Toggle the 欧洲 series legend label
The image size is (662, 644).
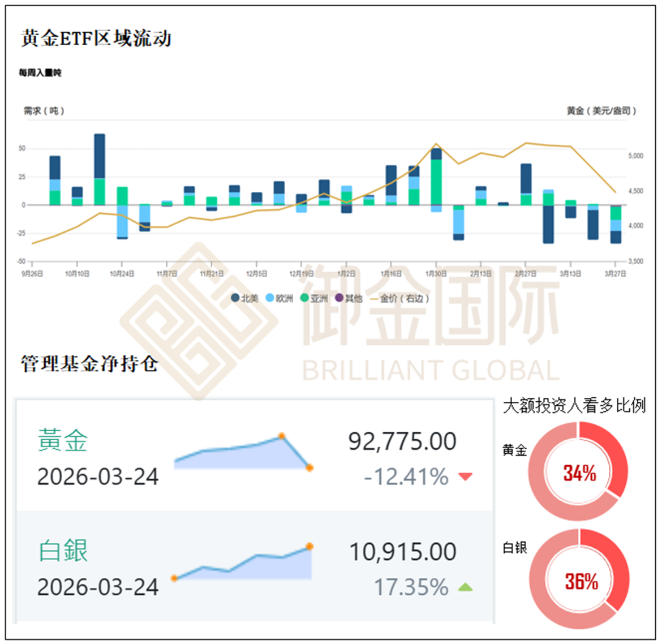285,298
